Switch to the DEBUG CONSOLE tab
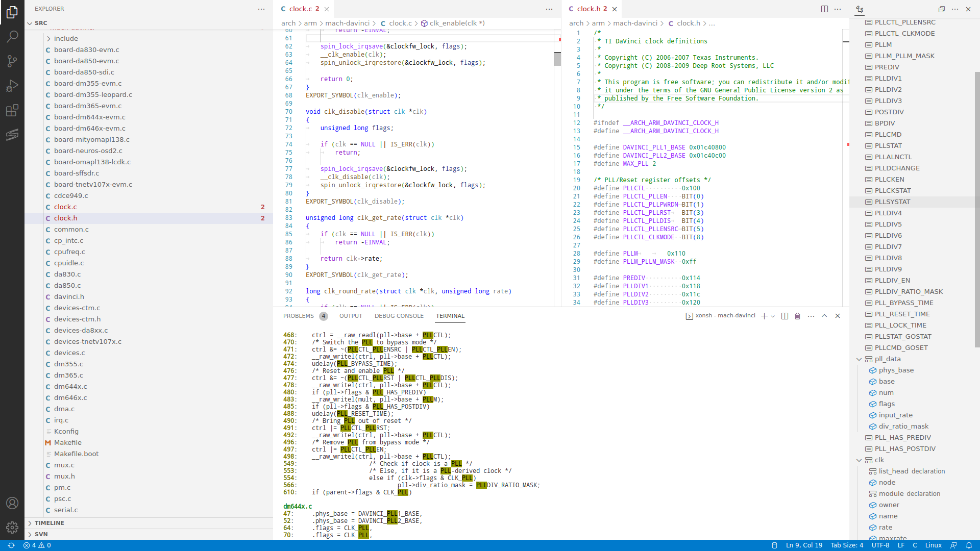Screen dimensions: 980x551 click(x=399, y=316)
